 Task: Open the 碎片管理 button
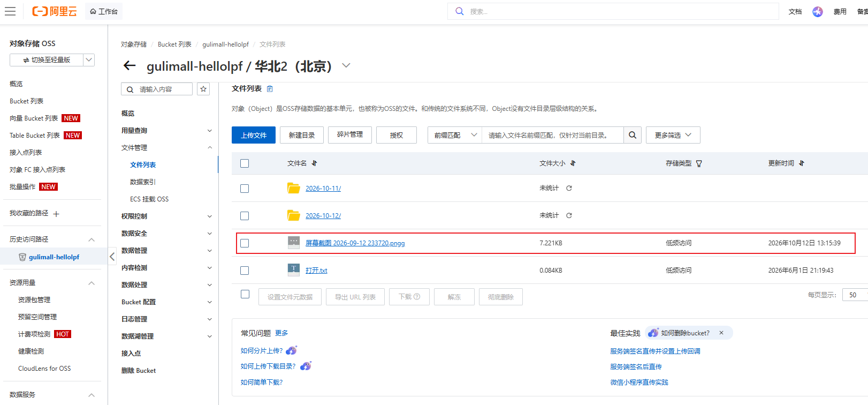[350, 135]
